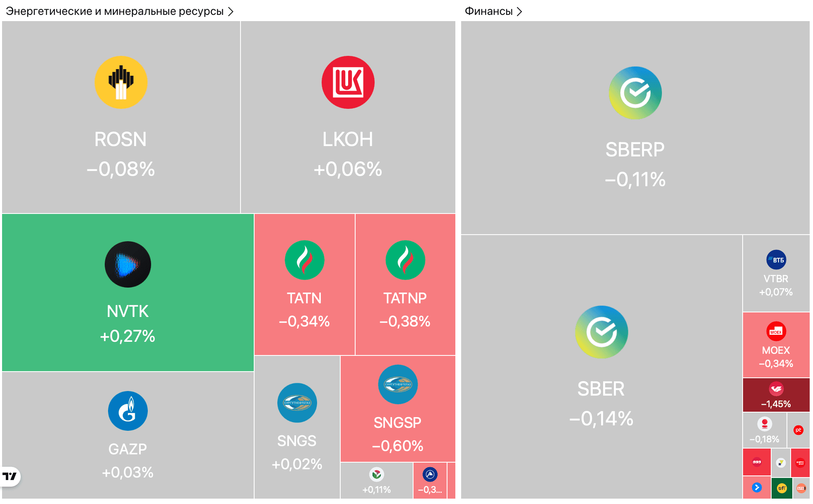
Task: Click the Lukoil LKOH logo
Action: click(348, 82)
